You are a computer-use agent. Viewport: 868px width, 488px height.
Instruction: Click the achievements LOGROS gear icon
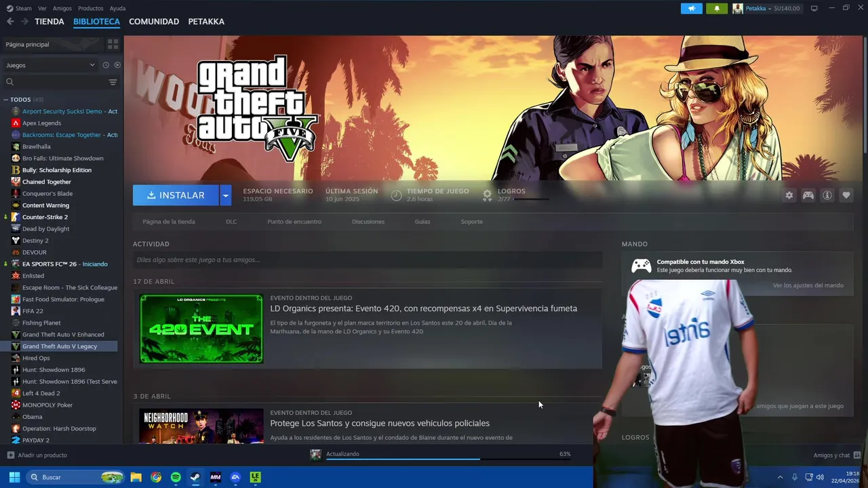click(x=487, y=195)
